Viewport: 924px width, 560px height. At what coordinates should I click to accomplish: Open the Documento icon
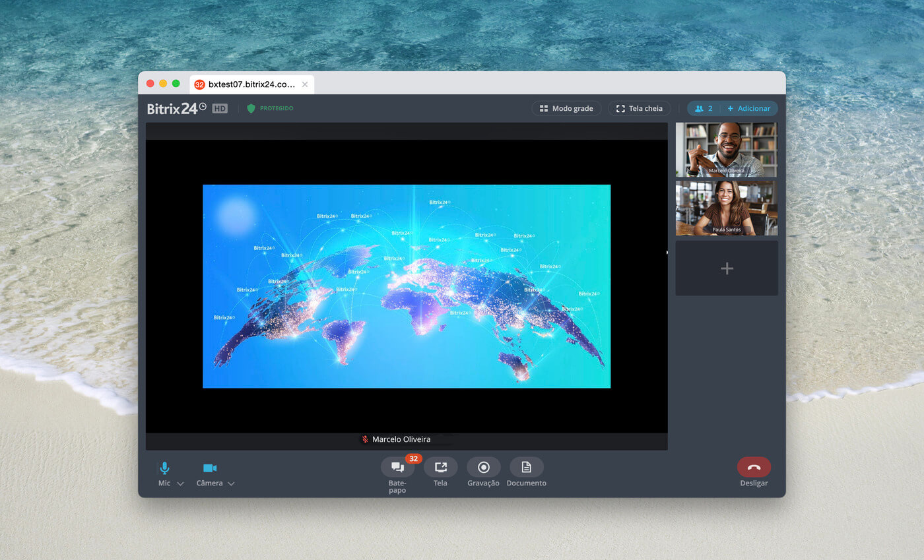tap(526, 467)
